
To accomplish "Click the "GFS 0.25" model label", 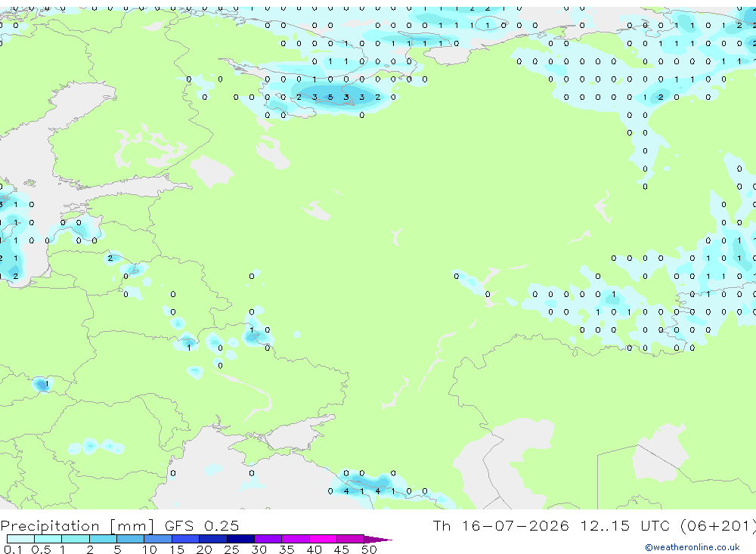I will click(202, 525).
